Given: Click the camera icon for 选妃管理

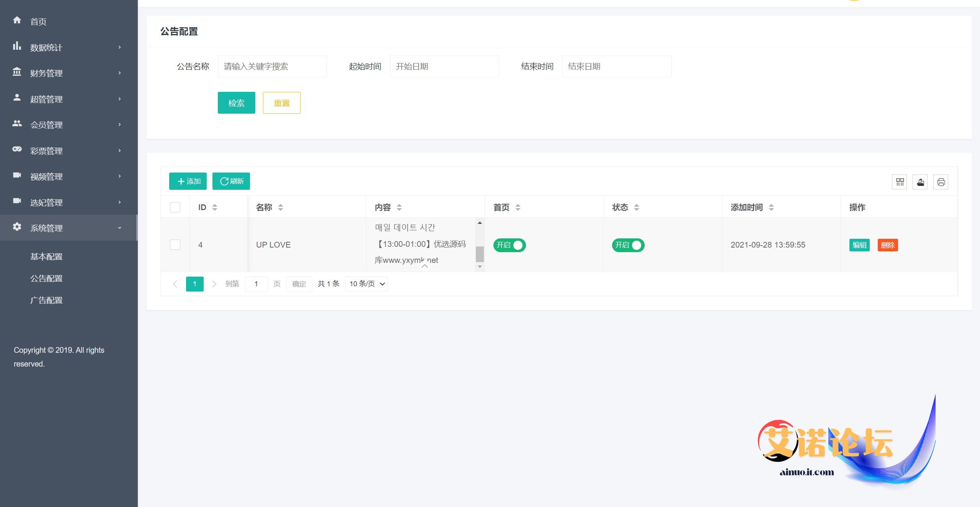Looking at the screenshot, I should (17, 201).
